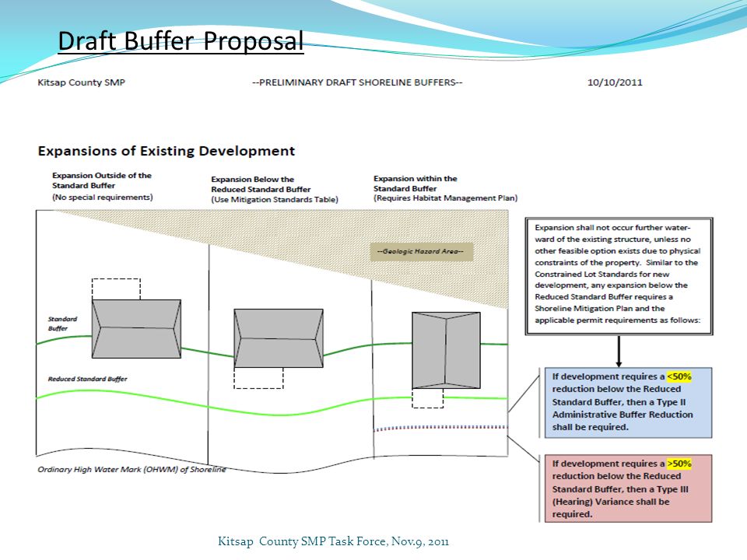Click '(No special requirements)' note

[x=103, y=197]
